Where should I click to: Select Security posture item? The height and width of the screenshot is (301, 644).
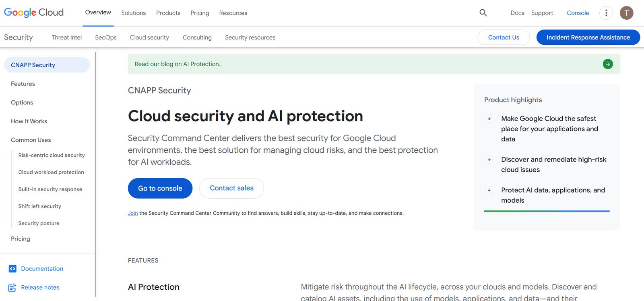pyautogui.click(x=39, y=223)
